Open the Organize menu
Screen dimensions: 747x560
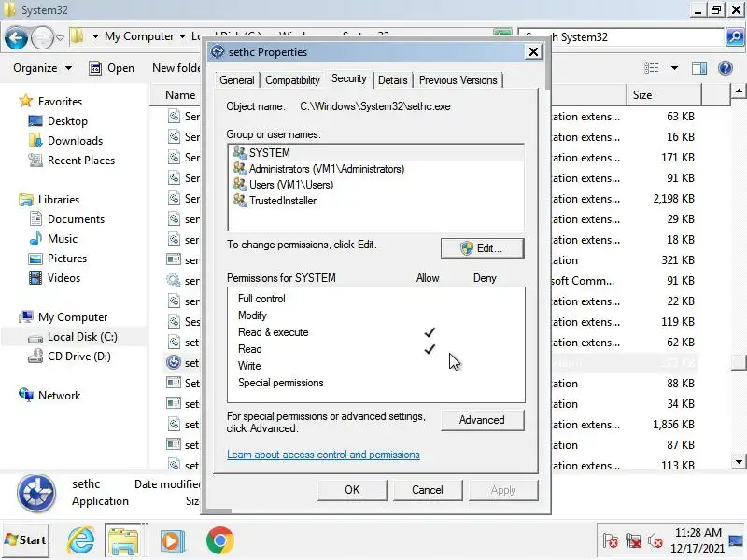42,68
